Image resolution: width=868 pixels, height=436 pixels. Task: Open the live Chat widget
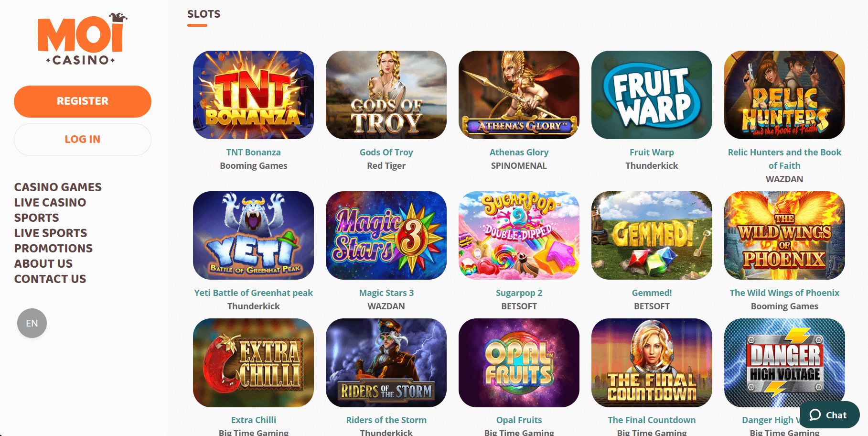pos(830,415)
